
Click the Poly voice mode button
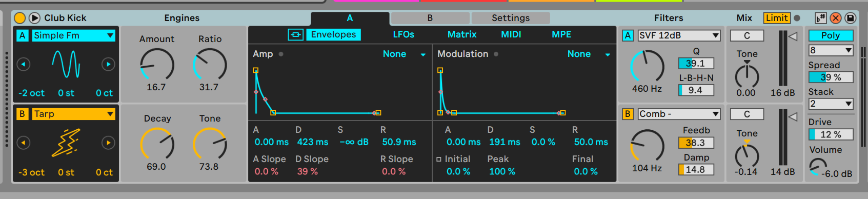click(x=831, y=35)
